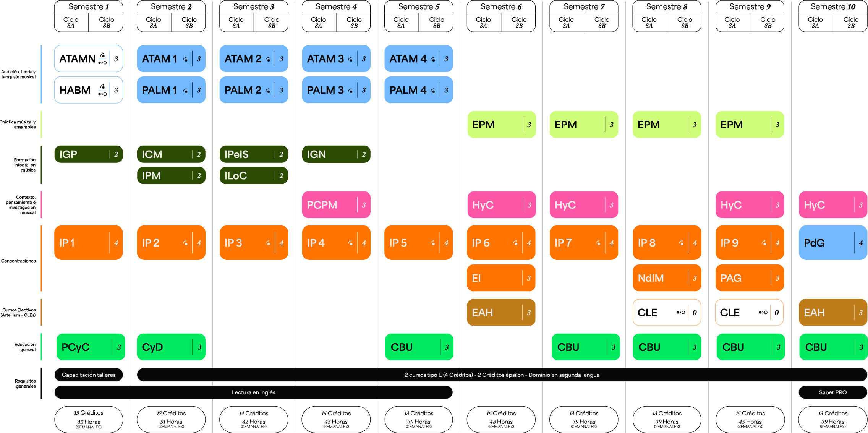The height and width of the screenshot is (433, 868).
Task: Select Ciclo 8B under Semestre 2
Action: click(x=189, y=23)
